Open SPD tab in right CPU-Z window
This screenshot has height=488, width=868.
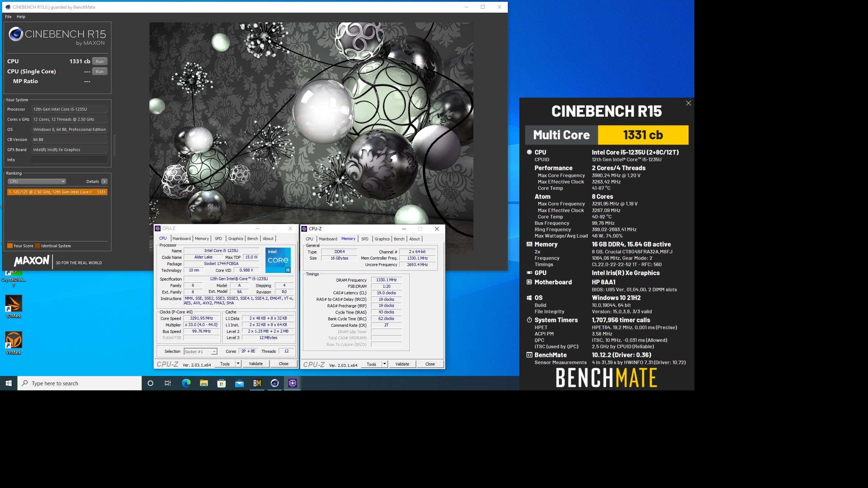point(365,239)
